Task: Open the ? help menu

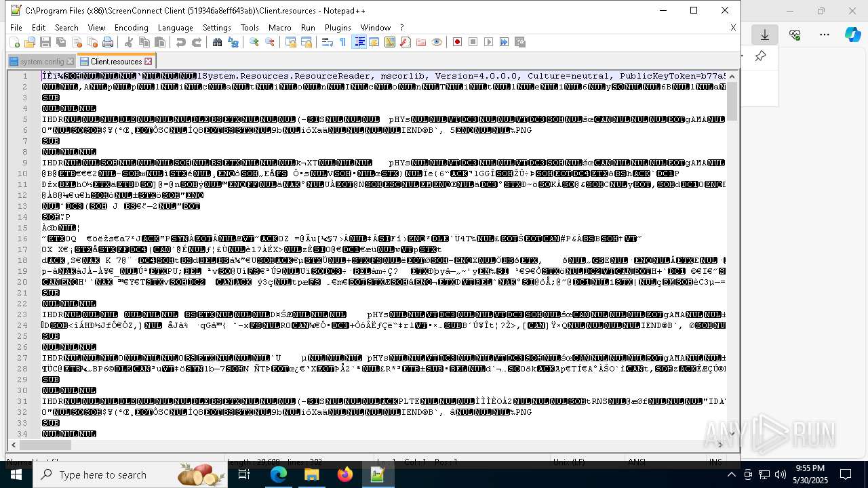Action: [x=401, y=28]
